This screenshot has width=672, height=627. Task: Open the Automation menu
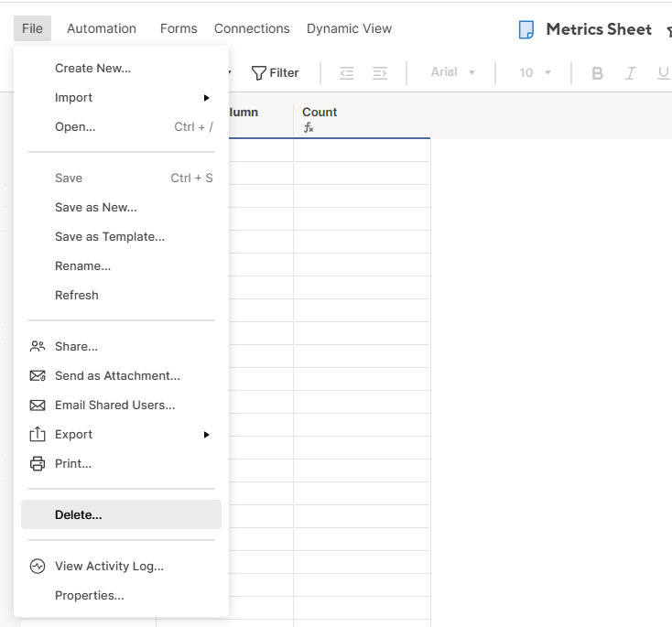click(x=102, y=28)
